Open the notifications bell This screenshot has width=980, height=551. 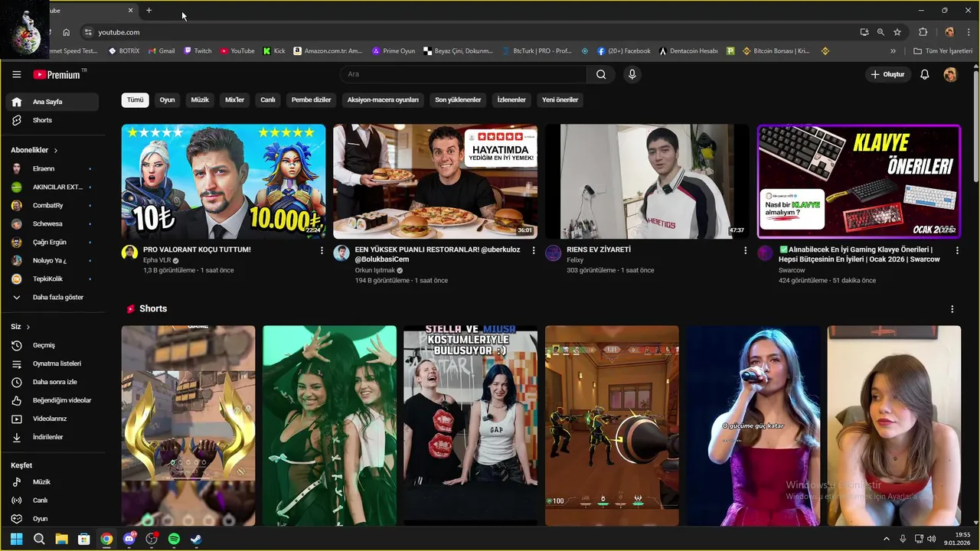tap(924, 74)
